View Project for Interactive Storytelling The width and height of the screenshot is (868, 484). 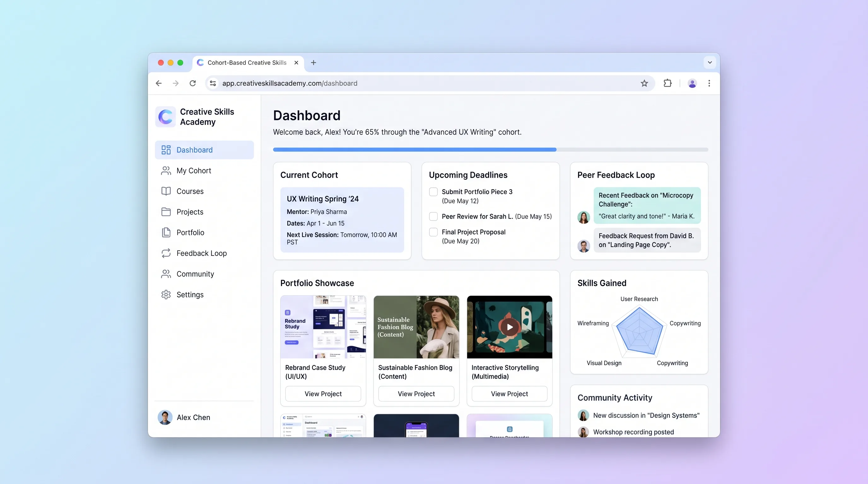click(x=509, y=394)
